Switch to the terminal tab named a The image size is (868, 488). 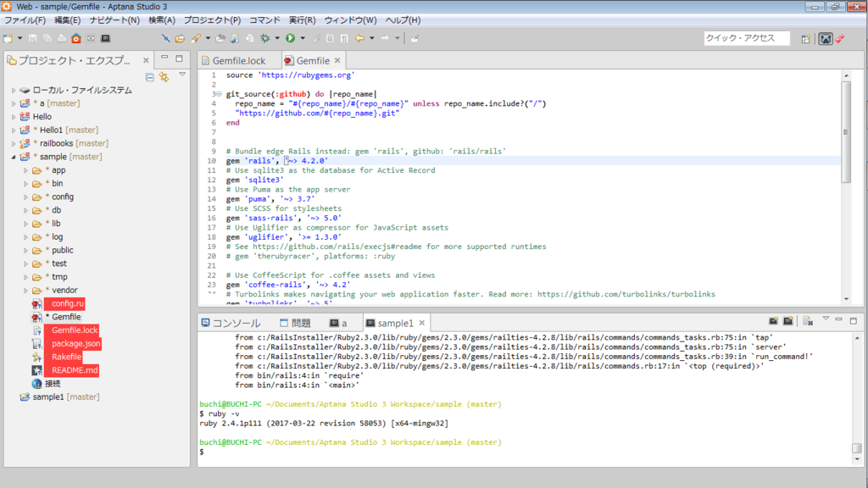click(338, 323)
